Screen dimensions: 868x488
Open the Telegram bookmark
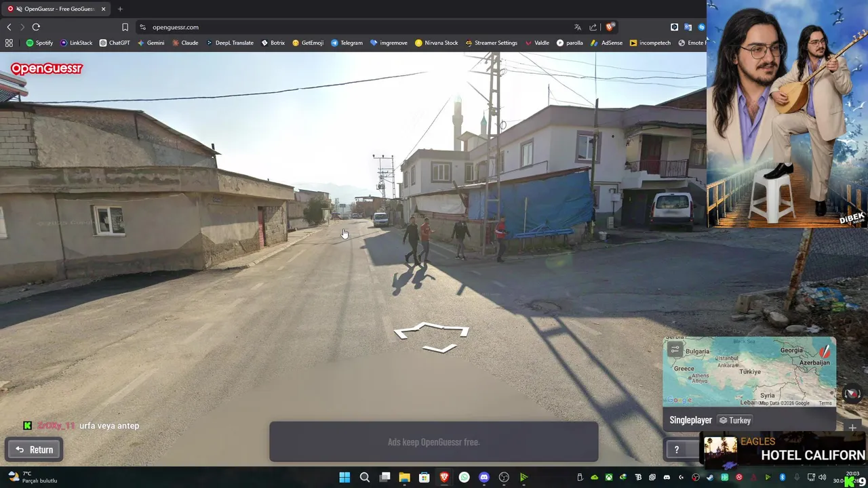(347, 43)
